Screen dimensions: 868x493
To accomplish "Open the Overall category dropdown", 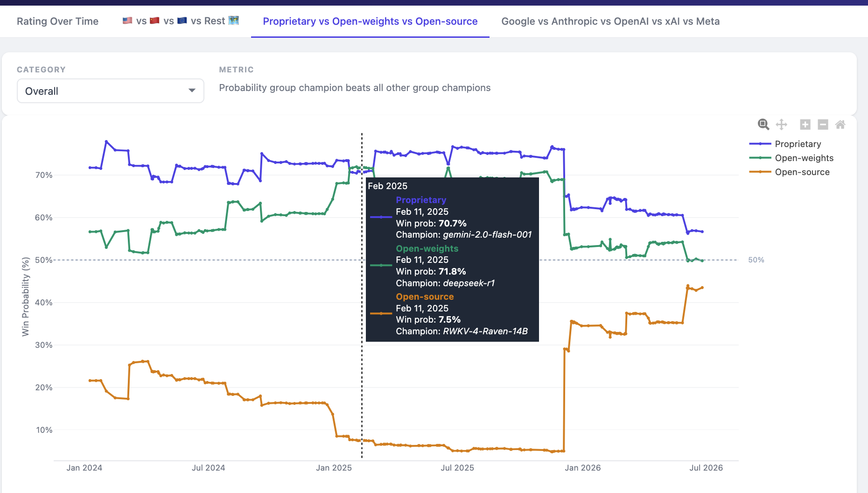I will (111, 91).
